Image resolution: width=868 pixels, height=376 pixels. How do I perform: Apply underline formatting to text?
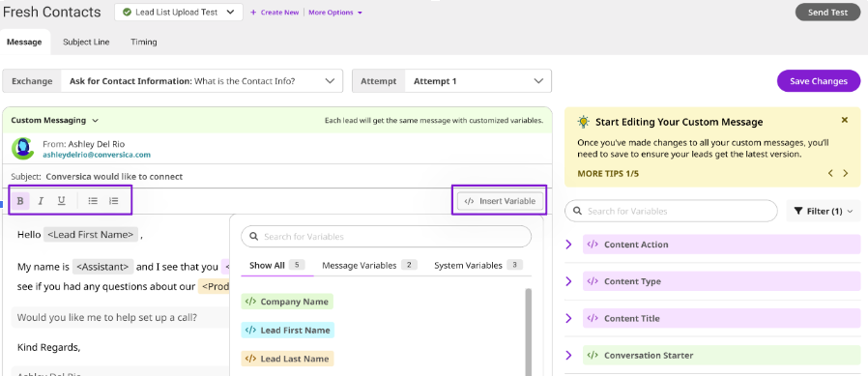click(62, 201)
